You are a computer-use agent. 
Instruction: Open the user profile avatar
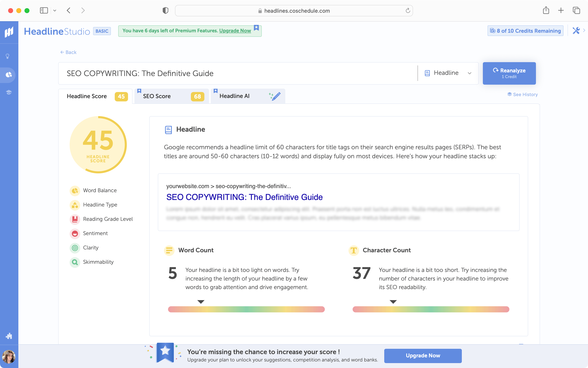9,357
